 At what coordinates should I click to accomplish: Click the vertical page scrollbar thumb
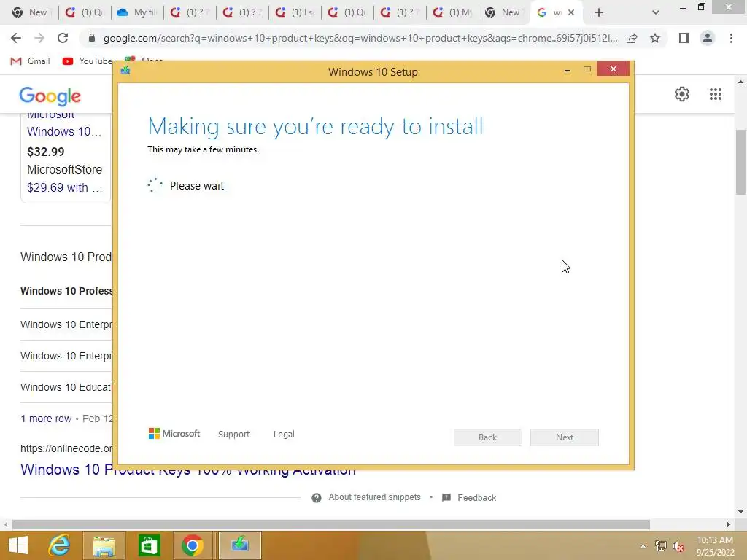(x=740, y=162)
